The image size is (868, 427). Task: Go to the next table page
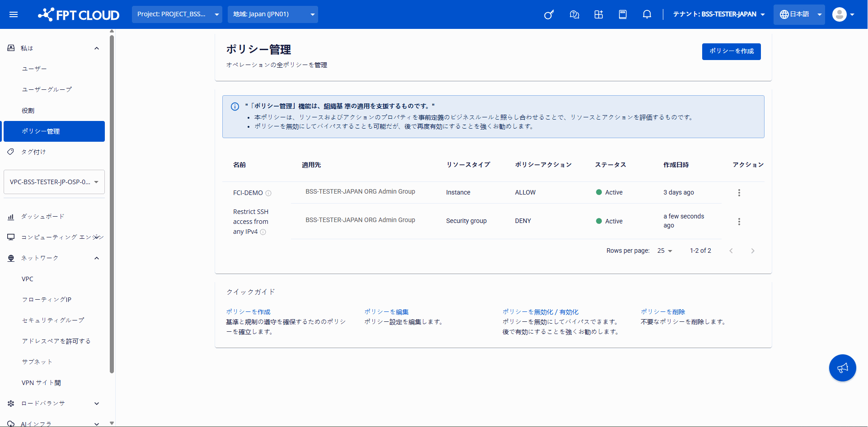click(753, 251)
